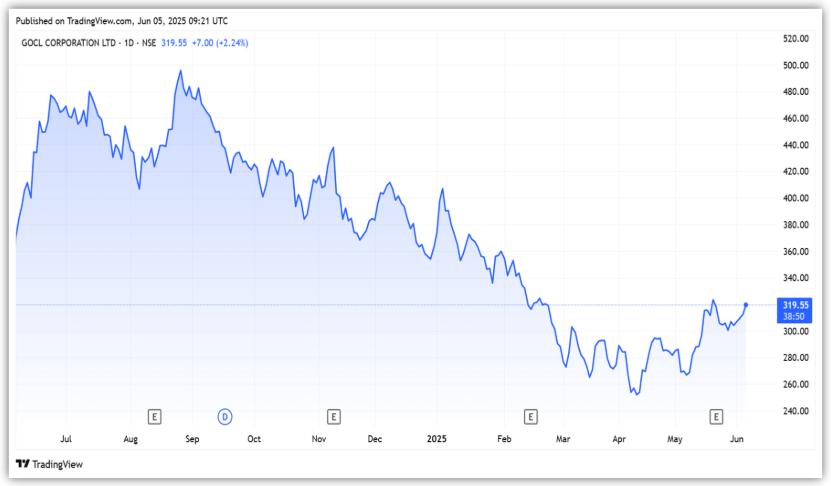Click the GOCL CORPORATION LTD symbol title

tap(75, 42)
